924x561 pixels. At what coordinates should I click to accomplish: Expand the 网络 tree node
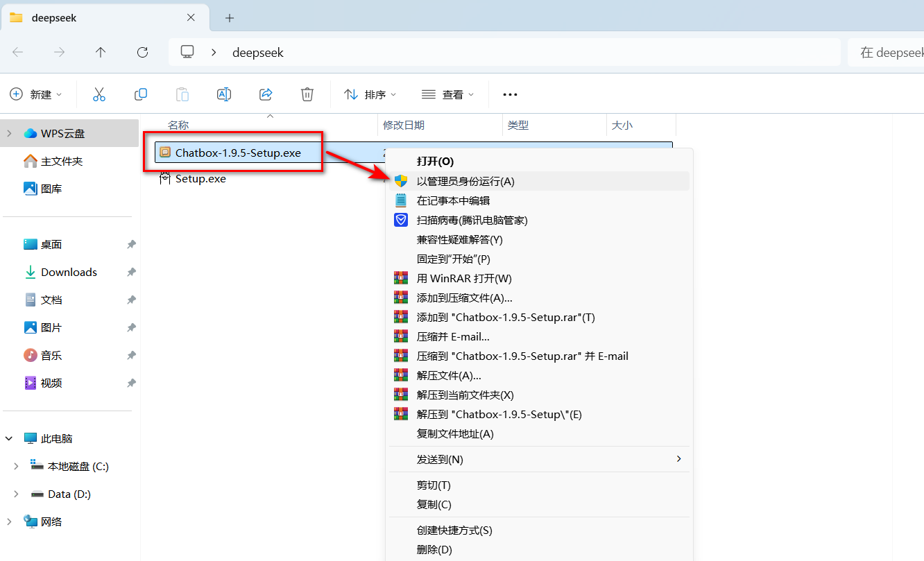[x=9, y=521]
